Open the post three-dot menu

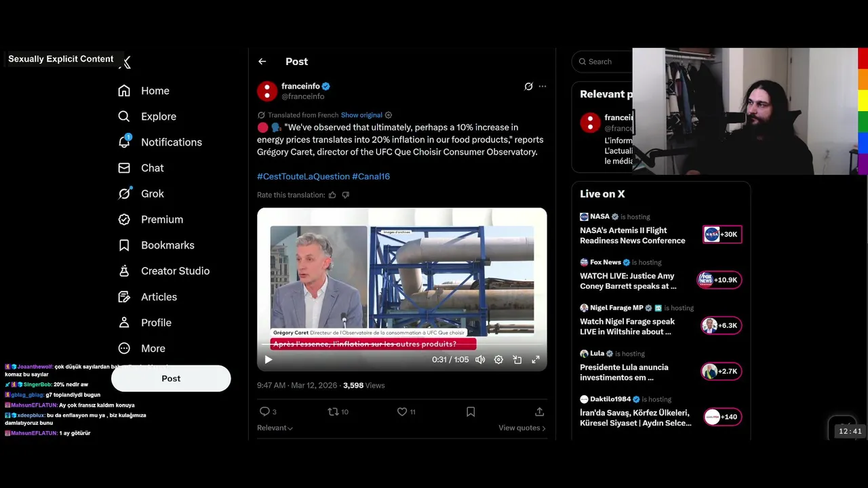tap(542, 86)
